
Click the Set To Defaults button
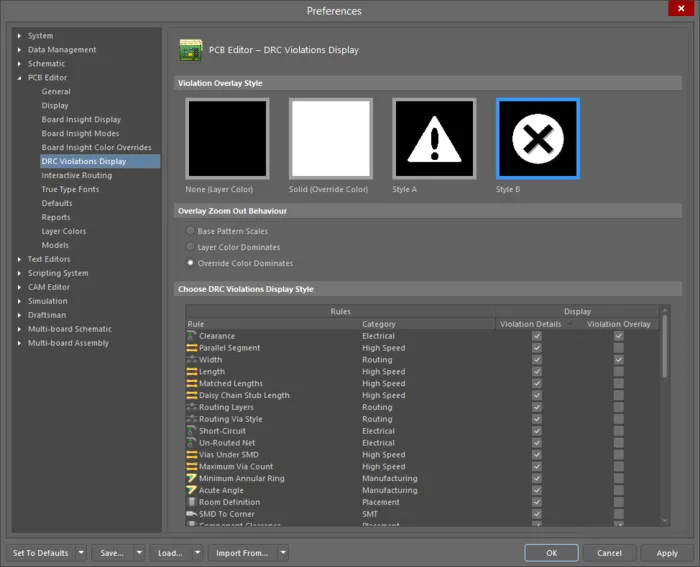[40, 553]
